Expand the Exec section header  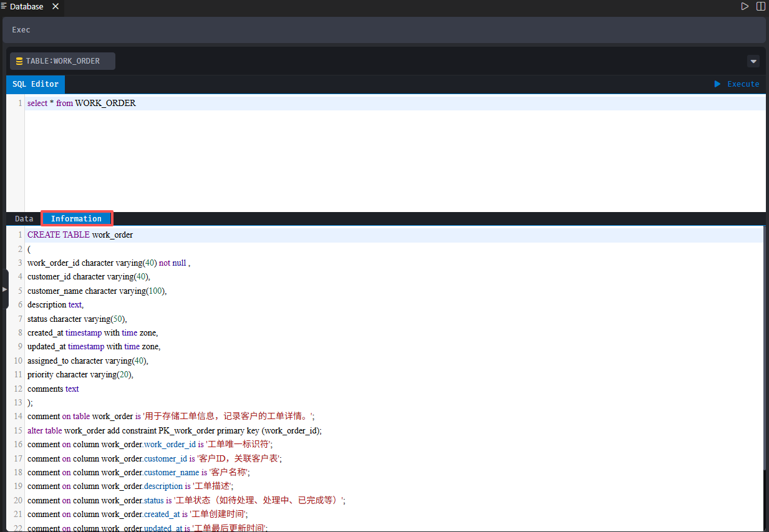21,30
